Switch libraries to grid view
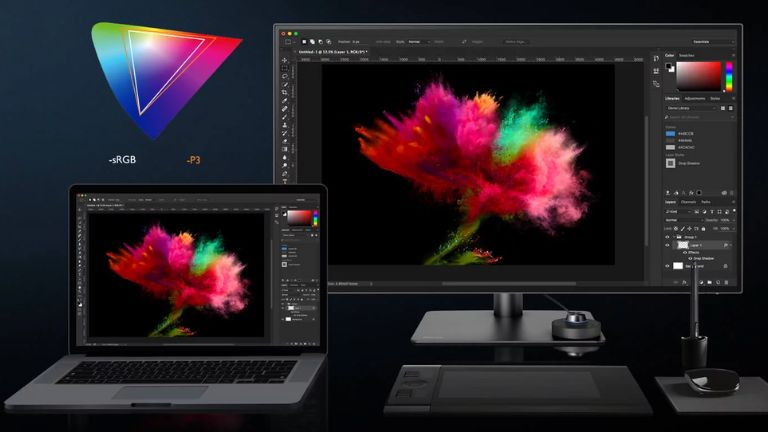Viewport: 768px width, 432px height. click(x=723, y=108)
